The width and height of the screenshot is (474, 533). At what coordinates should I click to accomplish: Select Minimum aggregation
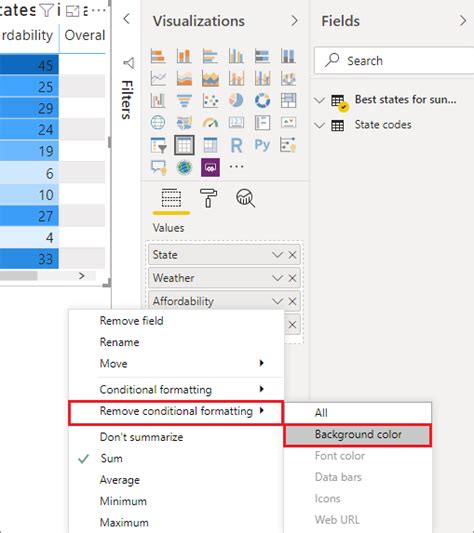(176, 501)
